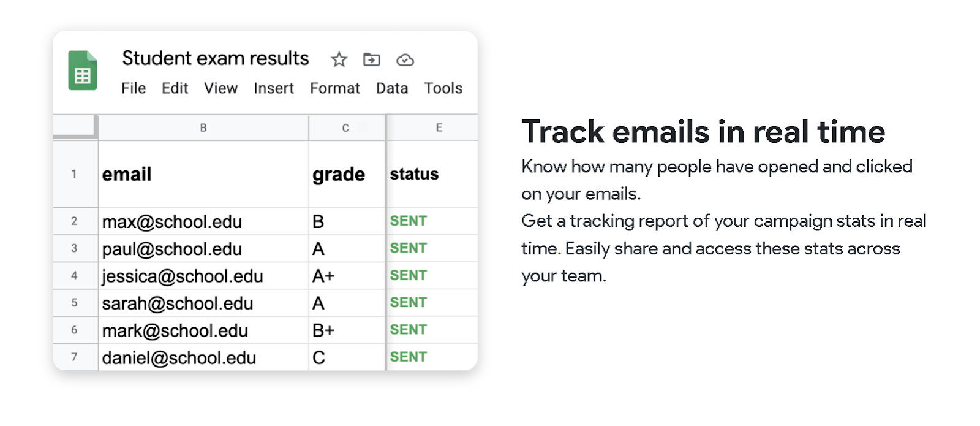Star the Student exam results document
This screenshot has width=980, height=426.
click(339, 59)
